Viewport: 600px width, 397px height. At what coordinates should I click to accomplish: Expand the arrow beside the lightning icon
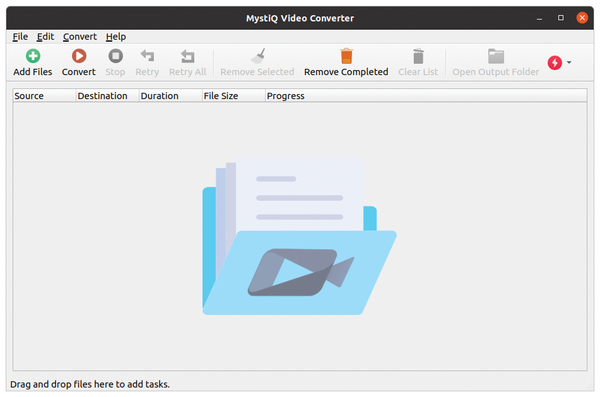(569, 62)
